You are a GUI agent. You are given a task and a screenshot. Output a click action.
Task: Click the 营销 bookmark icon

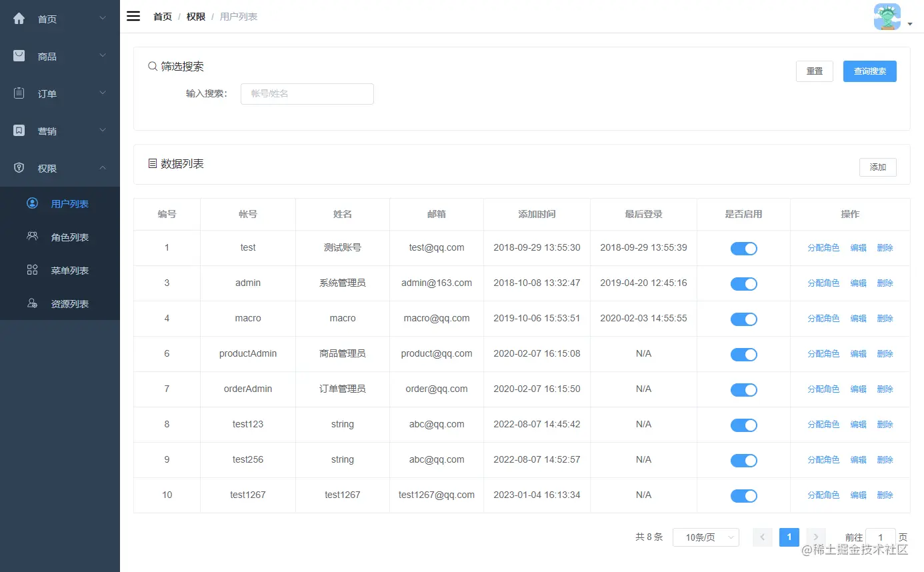(x=19, y=131)
